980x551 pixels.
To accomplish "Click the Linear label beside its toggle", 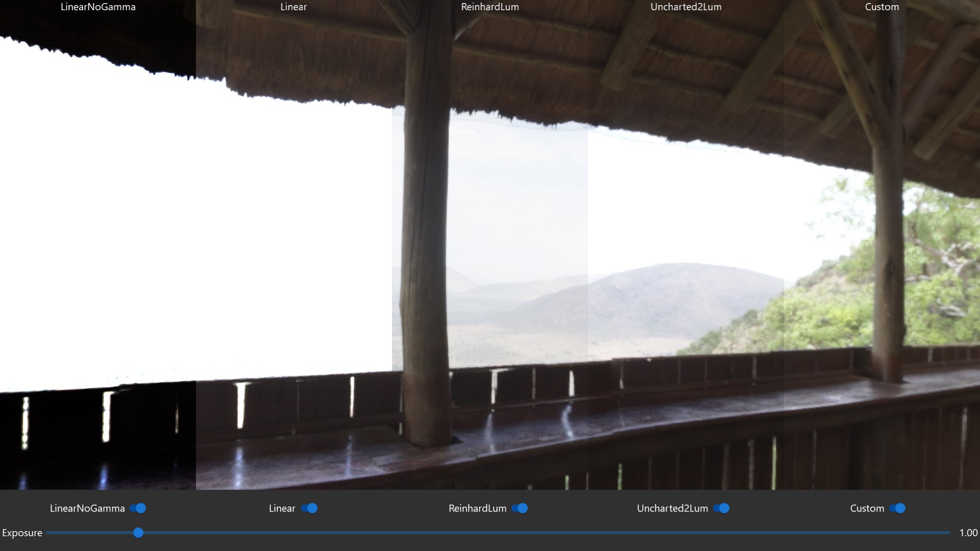I will 282,508.
